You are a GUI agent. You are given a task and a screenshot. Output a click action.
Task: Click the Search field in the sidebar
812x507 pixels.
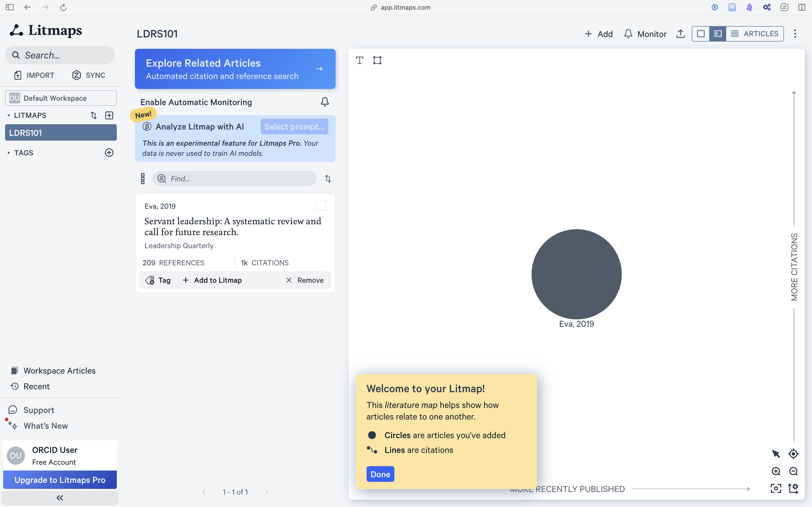click(60, 55)
